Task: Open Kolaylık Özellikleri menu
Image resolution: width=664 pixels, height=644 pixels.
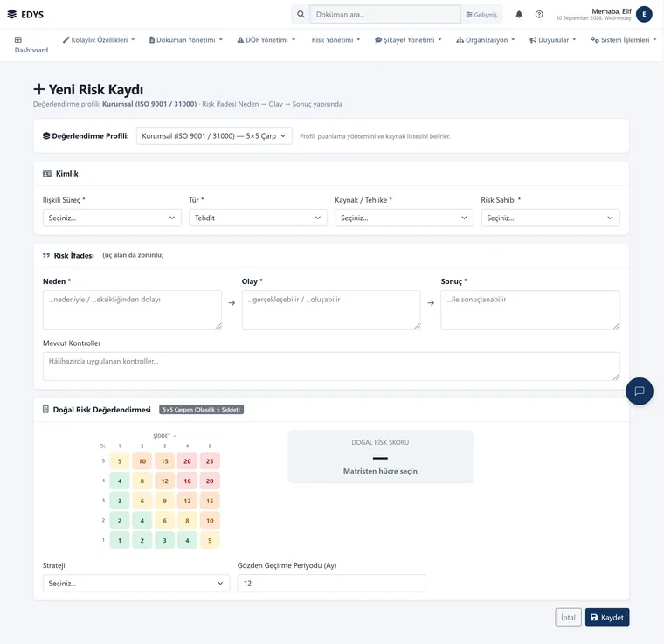Action: click(99, 40)
